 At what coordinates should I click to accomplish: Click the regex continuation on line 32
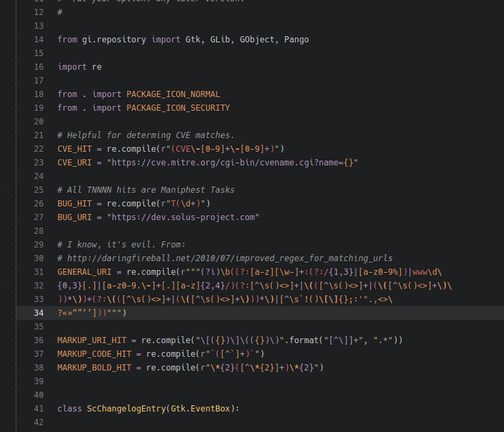pos(255,286)
